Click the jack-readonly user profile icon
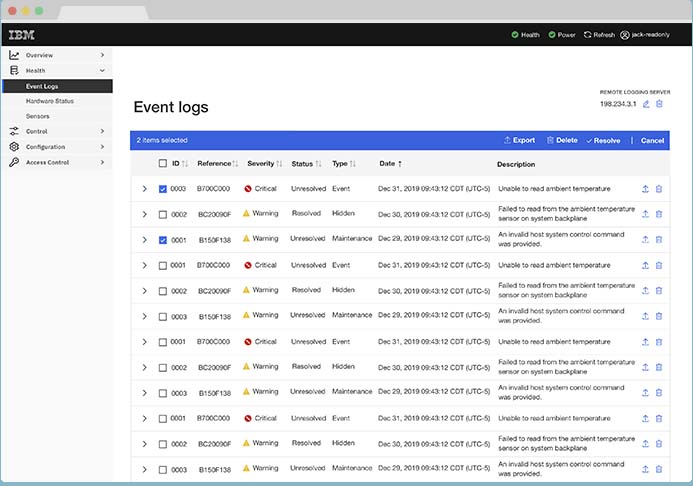Viewport: 693px width, 486px height. pos(625,35)
